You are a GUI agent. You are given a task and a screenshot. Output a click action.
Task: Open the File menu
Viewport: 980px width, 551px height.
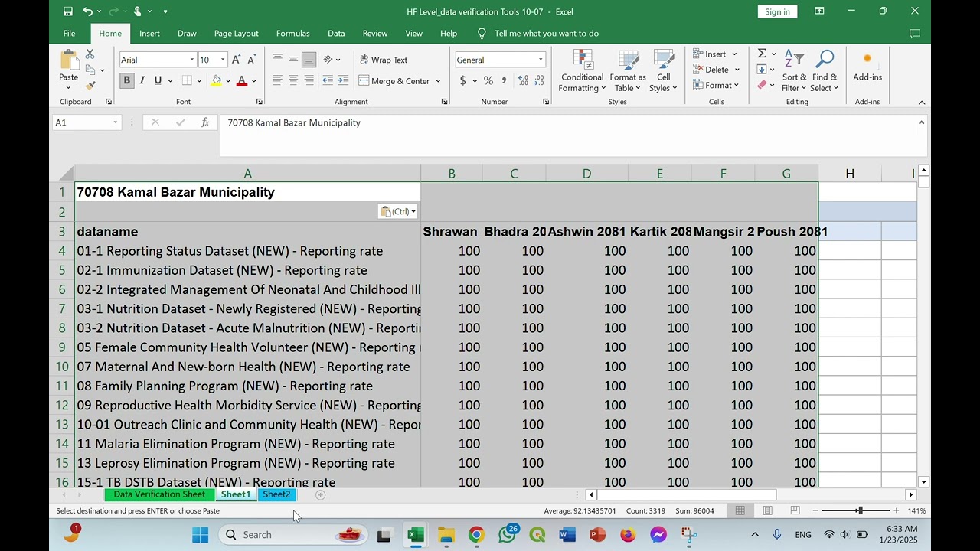69,34
